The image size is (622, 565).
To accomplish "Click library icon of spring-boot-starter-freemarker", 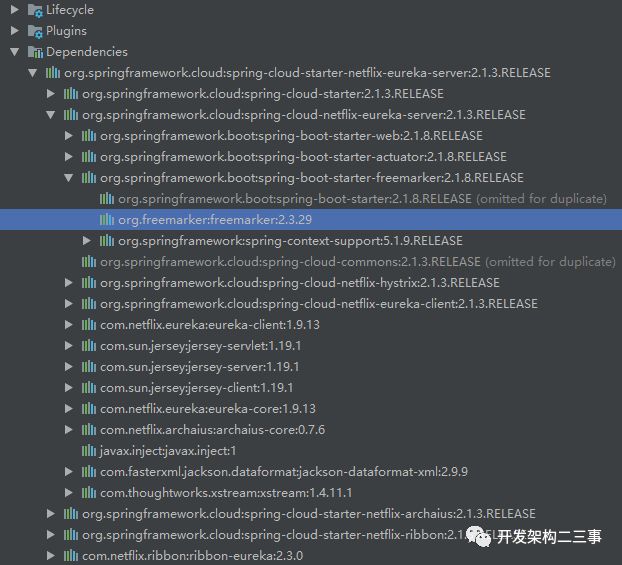I will pyautogui.click(x=89, y=178).
